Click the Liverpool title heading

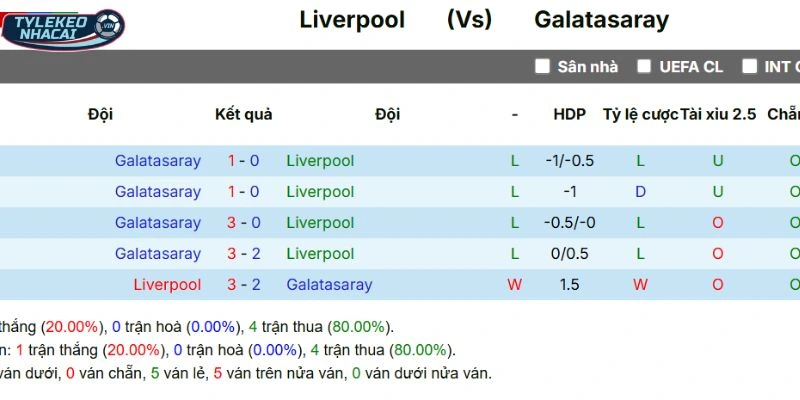(x=352, y=20)
